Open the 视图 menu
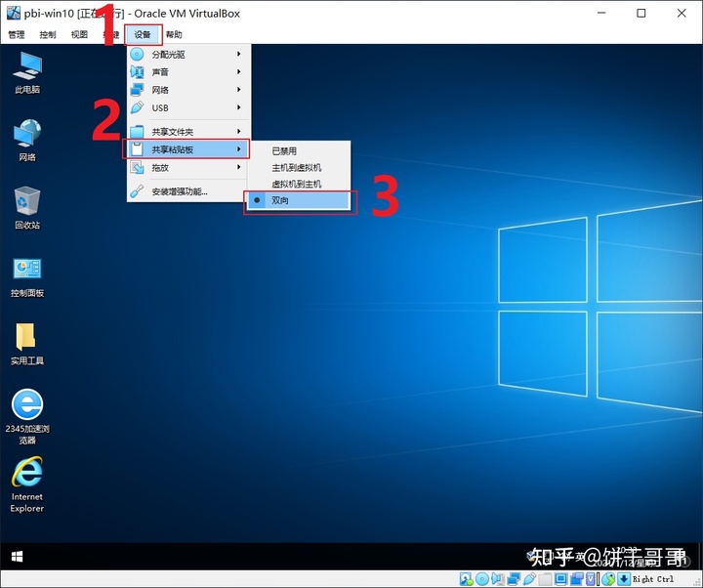 [x=79, y=34]
